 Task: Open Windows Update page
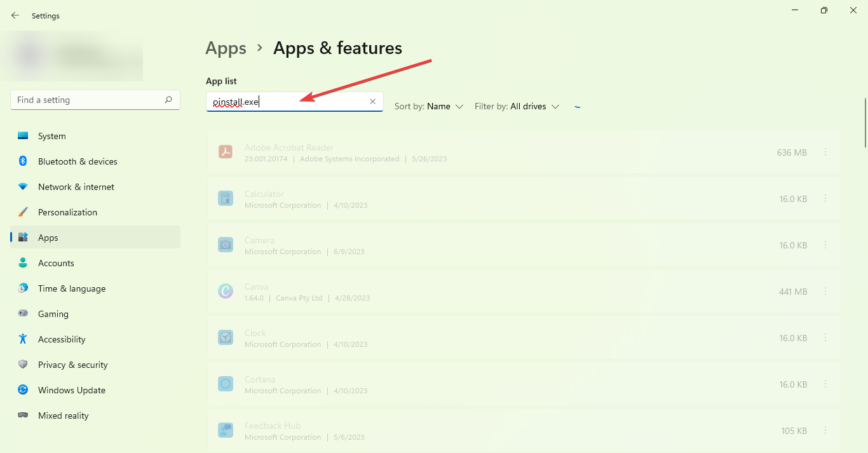coord(95,390)
